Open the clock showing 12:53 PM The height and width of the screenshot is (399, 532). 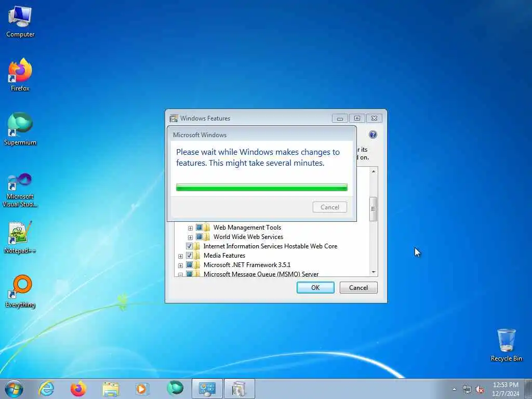506,389
